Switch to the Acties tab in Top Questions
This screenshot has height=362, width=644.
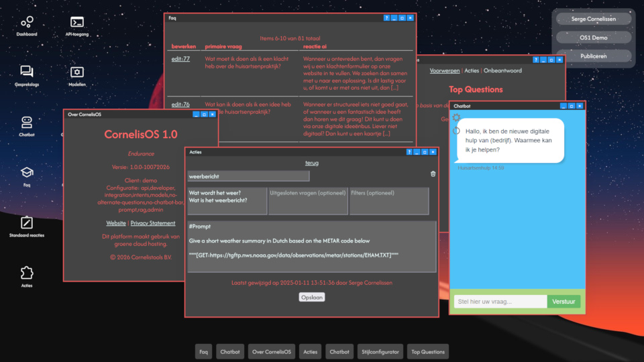point(472,70)
